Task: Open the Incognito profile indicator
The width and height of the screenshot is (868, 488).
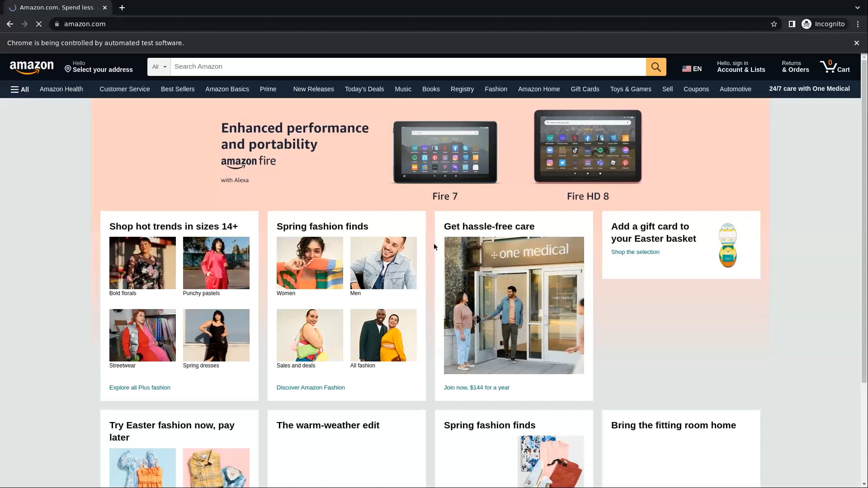Action: (x=823, y=24)
